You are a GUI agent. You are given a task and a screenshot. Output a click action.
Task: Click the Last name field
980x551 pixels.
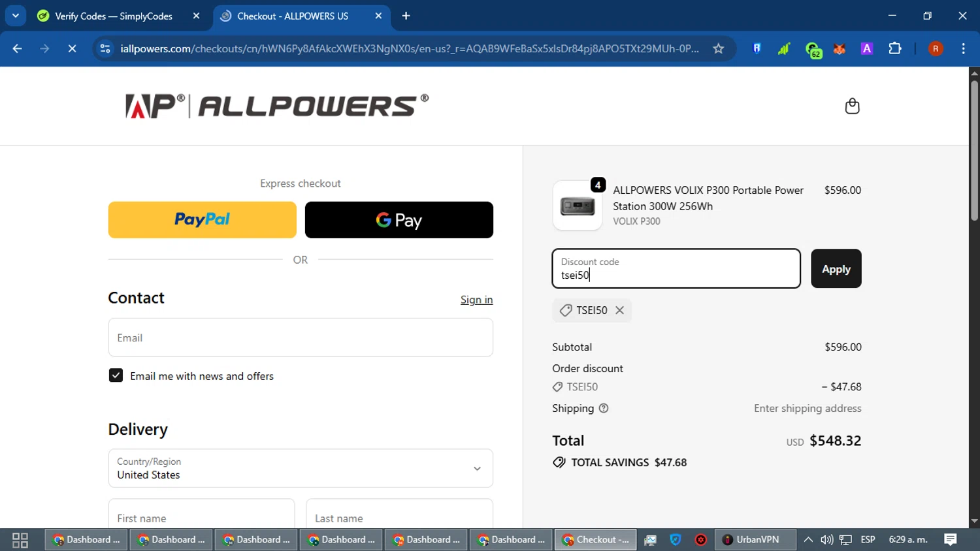tap(399, 514)
